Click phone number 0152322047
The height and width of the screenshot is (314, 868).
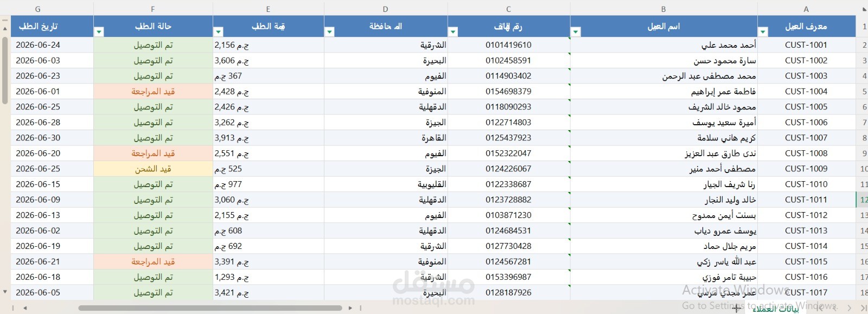pyautogui.click(x=508, y=153)
